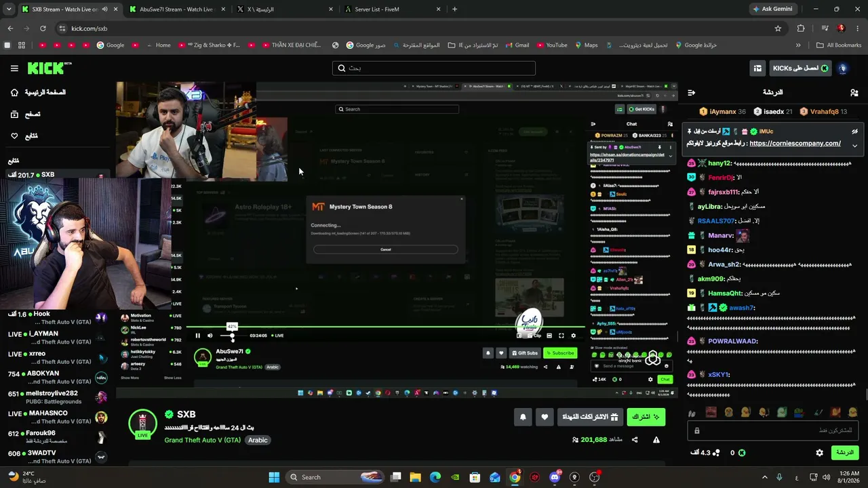Click the gift subscriptions button
This screenshot has height=488, width=868.
click(x=589, y=417)
